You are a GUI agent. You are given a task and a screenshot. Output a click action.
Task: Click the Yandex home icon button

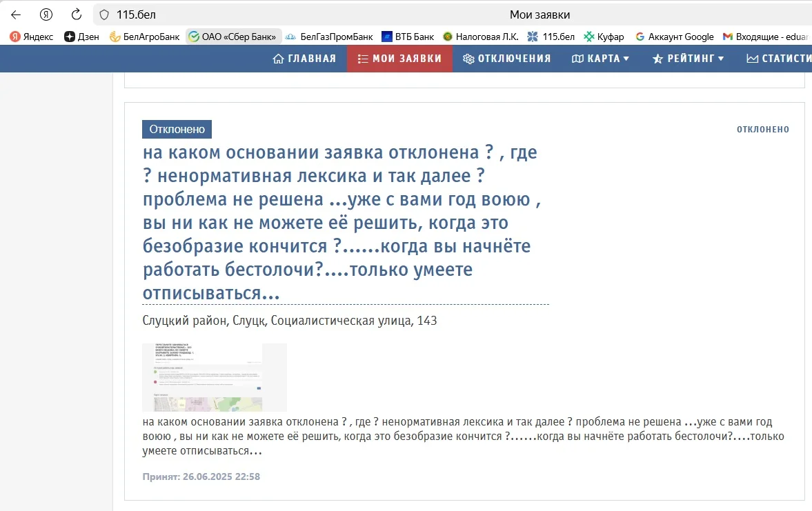46,14
